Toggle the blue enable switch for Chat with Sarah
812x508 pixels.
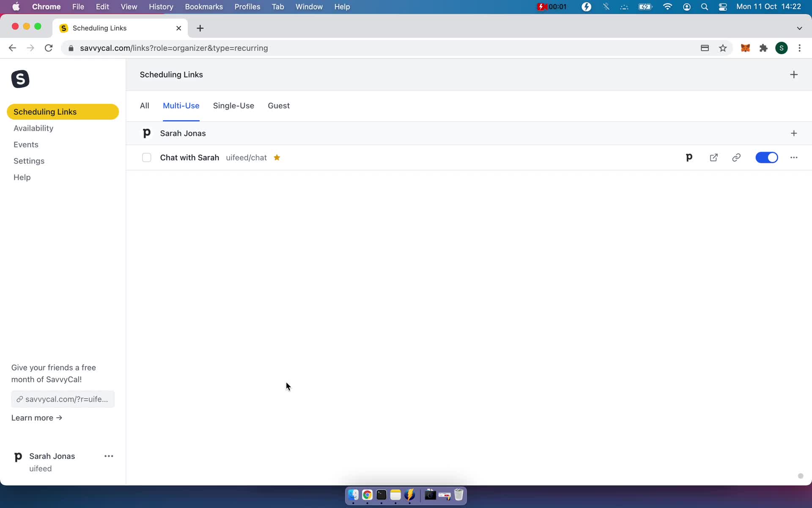[767, 157]
